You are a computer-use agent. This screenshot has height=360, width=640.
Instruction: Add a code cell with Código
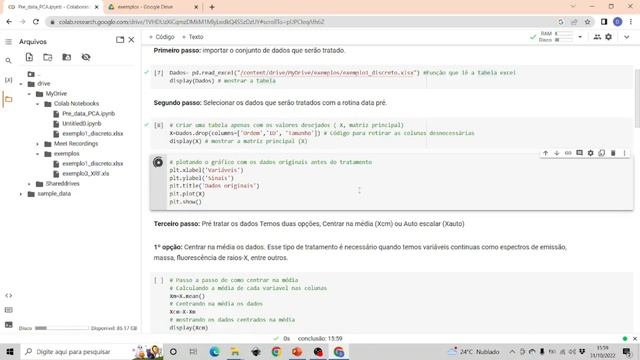pos(162,37)
